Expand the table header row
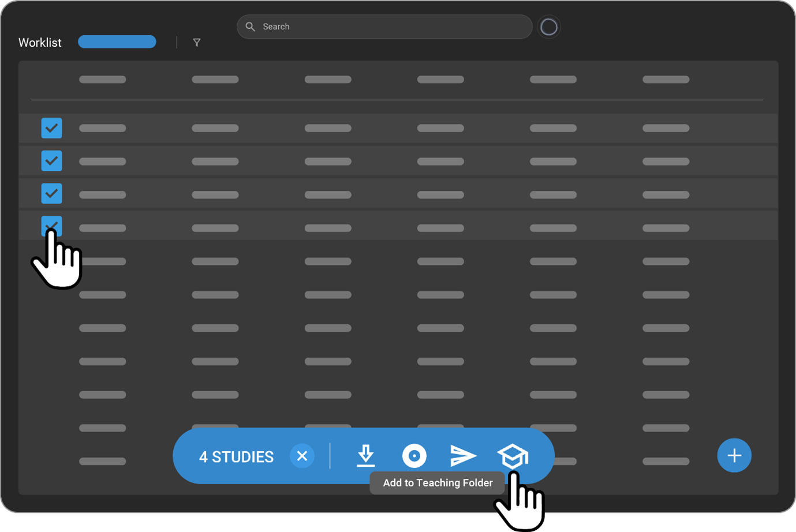 click(346, 80)
